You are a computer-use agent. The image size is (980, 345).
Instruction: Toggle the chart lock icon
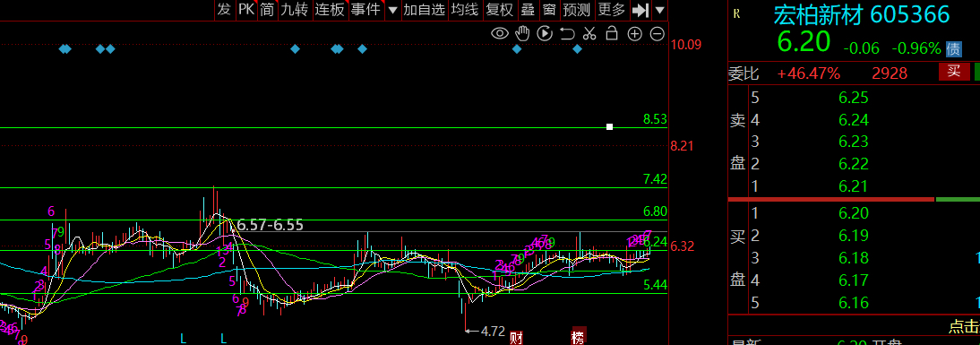pyautogui.click(x=612, y=34)
